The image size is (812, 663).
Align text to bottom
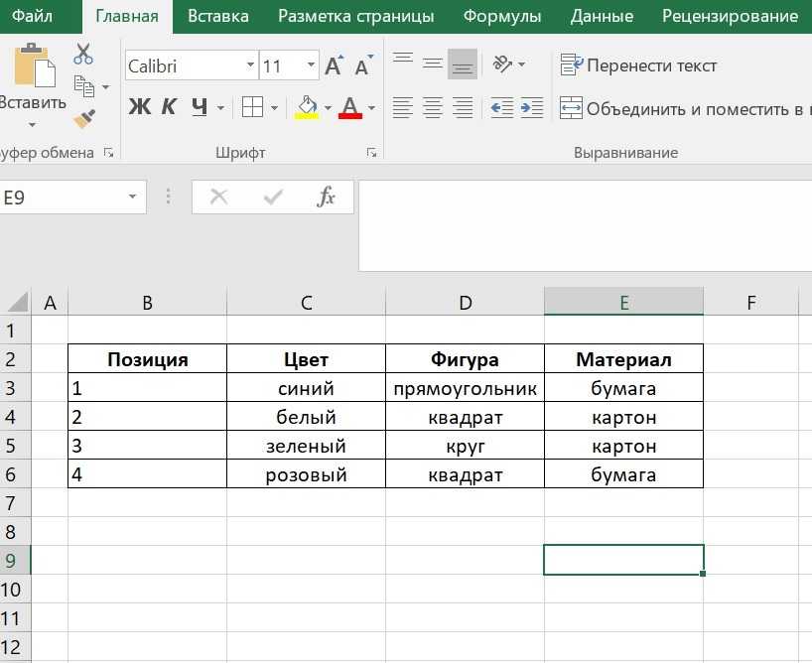(x=463, y=65)
